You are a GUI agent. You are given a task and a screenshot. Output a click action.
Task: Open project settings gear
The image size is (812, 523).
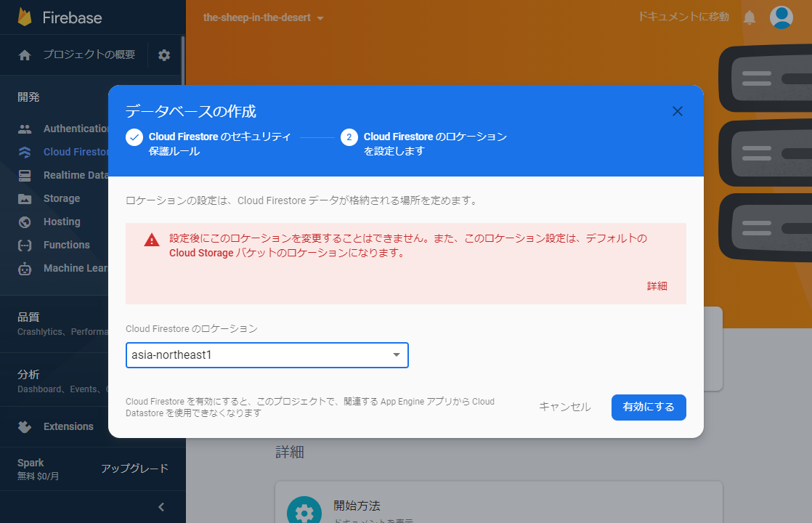[164, 54]
